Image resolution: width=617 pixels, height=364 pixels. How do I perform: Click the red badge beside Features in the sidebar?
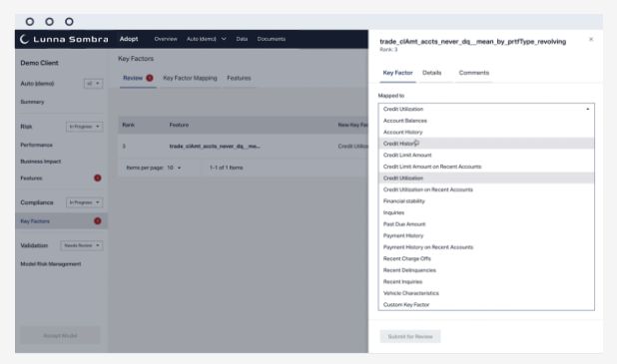click(x=97, y=179)
